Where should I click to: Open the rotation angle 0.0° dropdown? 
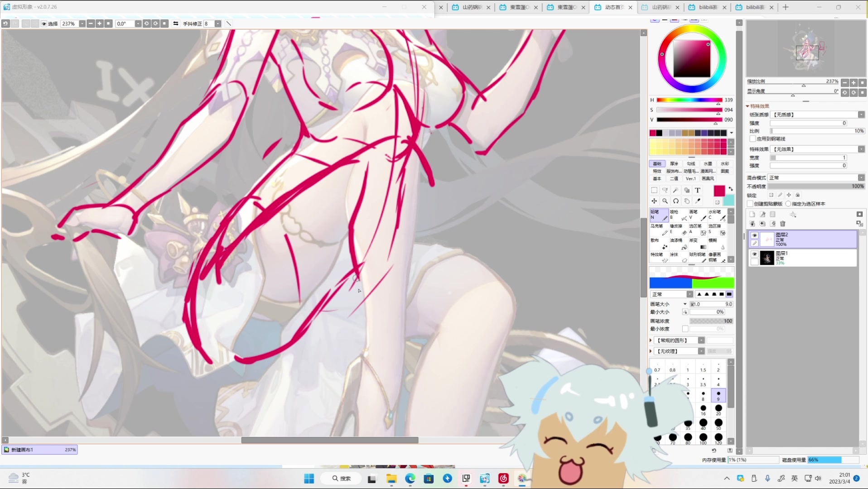[138, 24]
